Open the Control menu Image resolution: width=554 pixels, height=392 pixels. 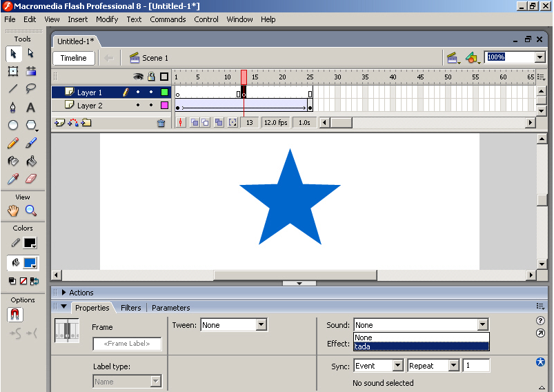click(x=206, y=19)
